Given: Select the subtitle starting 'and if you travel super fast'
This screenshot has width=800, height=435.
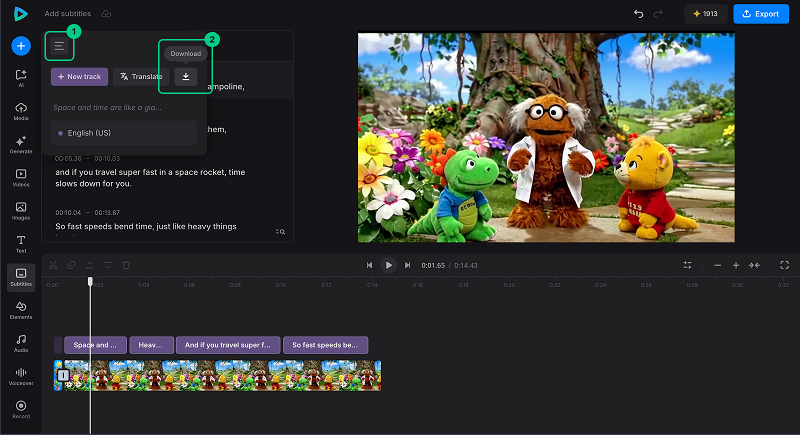Looking at the screenshot, I should point(151,177).
